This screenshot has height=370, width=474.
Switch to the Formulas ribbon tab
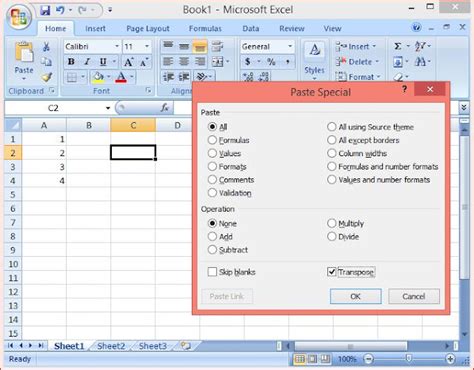coord(205,29)
